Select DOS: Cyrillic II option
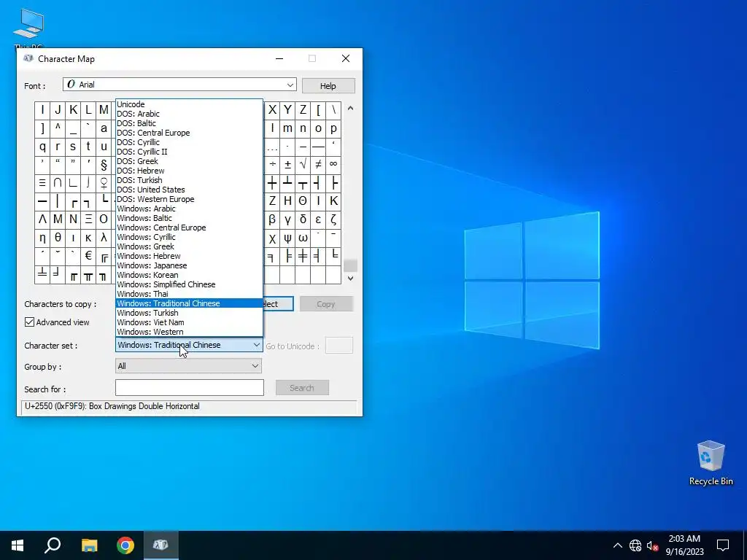This screenshot has width=747, height=560. point(189,152)
